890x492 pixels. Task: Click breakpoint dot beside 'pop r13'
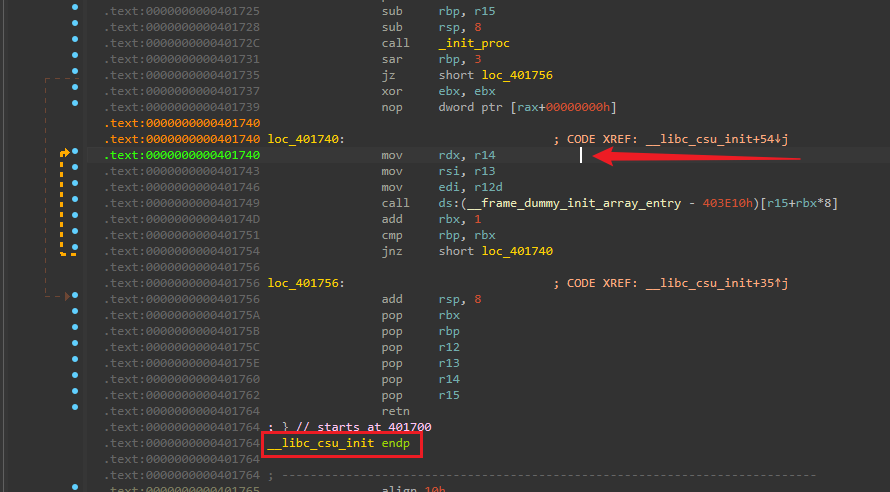coord(75,359)
